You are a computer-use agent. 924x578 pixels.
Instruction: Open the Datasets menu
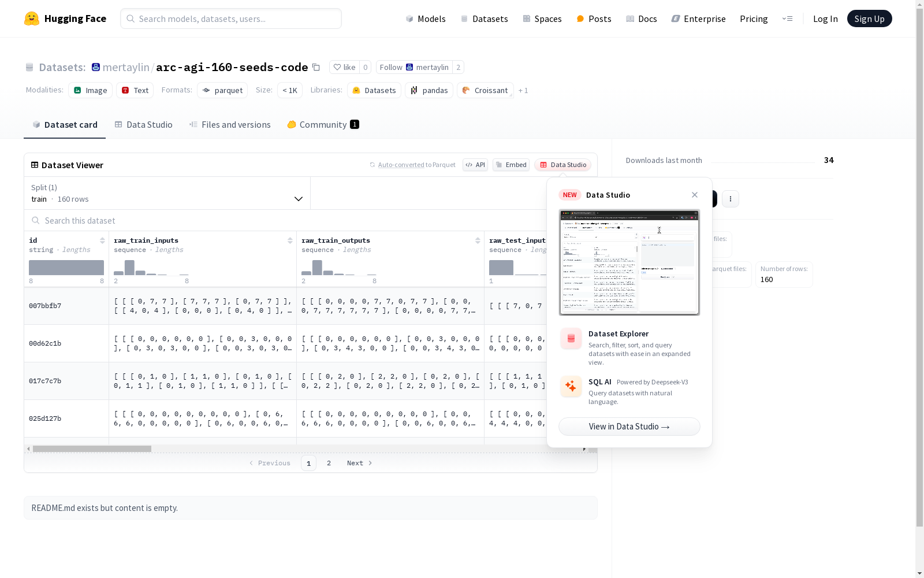(484, 18)
